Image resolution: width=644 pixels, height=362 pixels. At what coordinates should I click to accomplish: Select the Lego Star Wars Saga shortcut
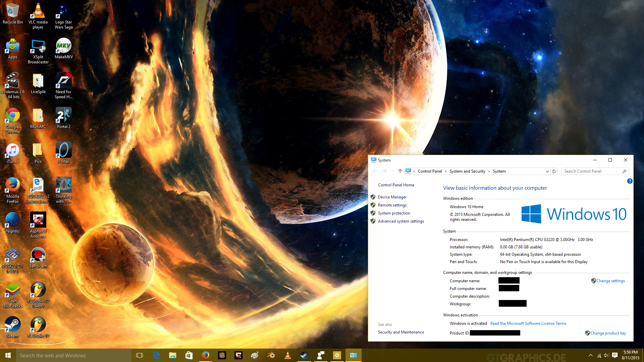coord(63,16)
